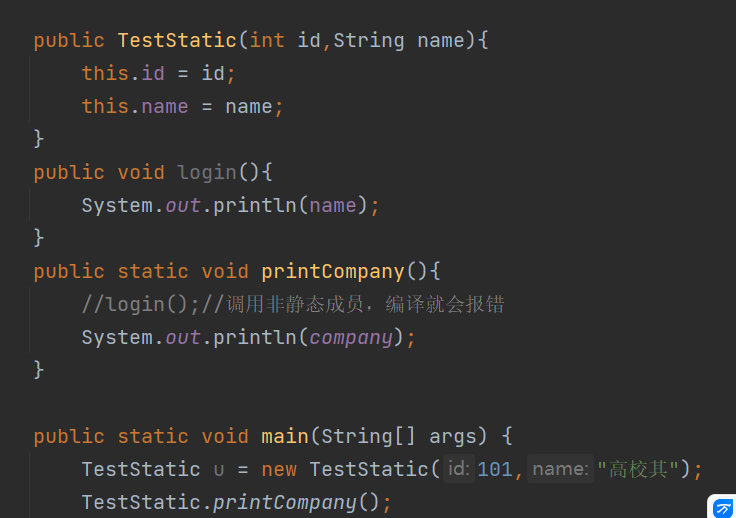736x518 pixels.
Task: Click the login method declaration name
Action: (x=207, y=172)
